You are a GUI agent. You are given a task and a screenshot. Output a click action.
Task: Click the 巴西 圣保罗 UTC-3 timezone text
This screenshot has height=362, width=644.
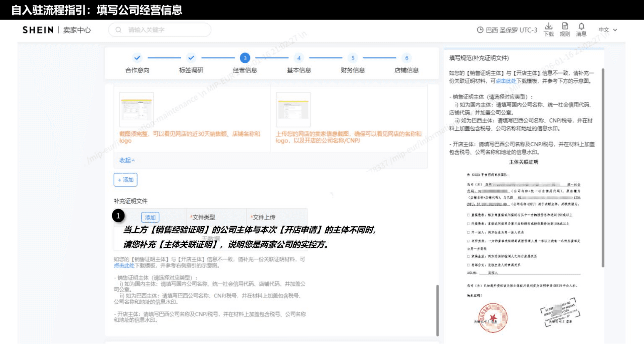pyautogui.click(x=512, y=30)
